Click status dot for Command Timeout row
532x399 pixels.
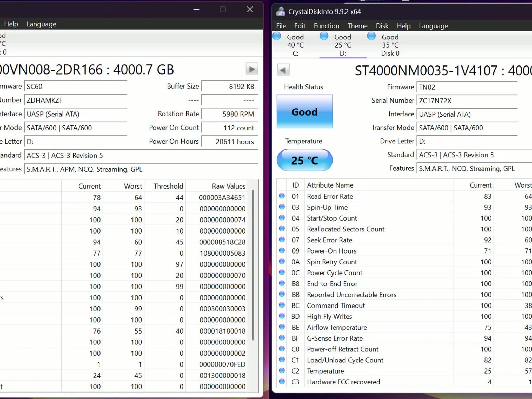click(282, 305)
